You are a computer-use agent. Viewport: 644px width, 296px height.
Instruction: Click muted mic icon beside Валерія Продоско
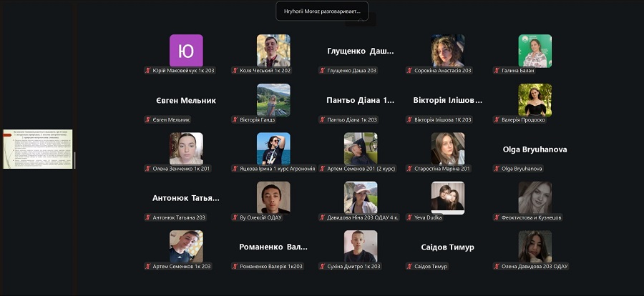click(x=497, y=119)
